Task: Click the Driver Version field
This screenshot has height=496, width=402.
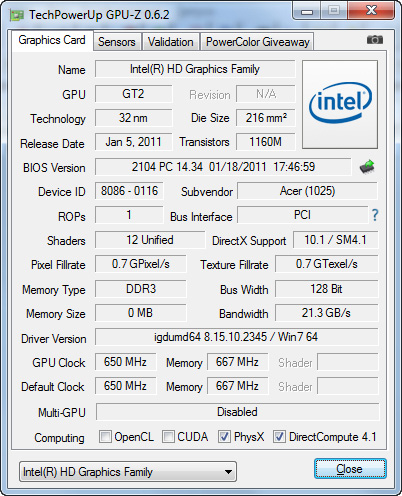Action: pyautogui.click(x=236, y=337)
